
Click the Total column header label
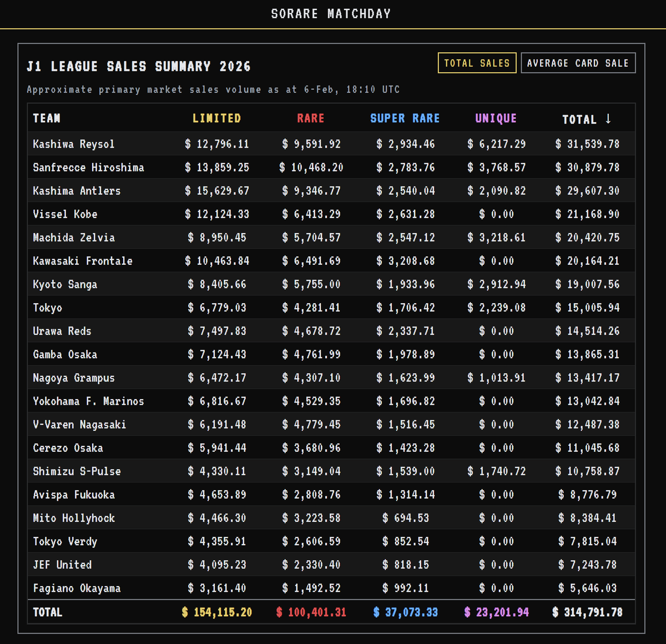click(x=579, y=119)
